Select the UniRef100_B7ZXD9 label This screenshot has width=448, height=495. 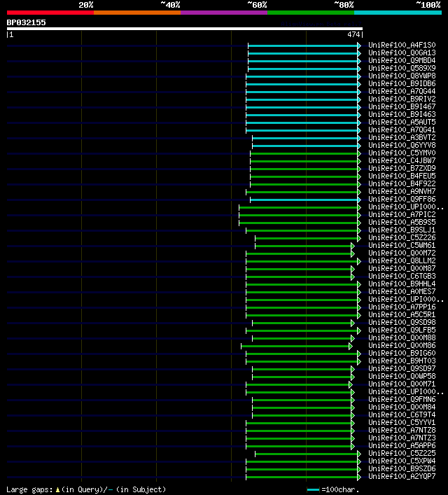(x=402, y=168)
